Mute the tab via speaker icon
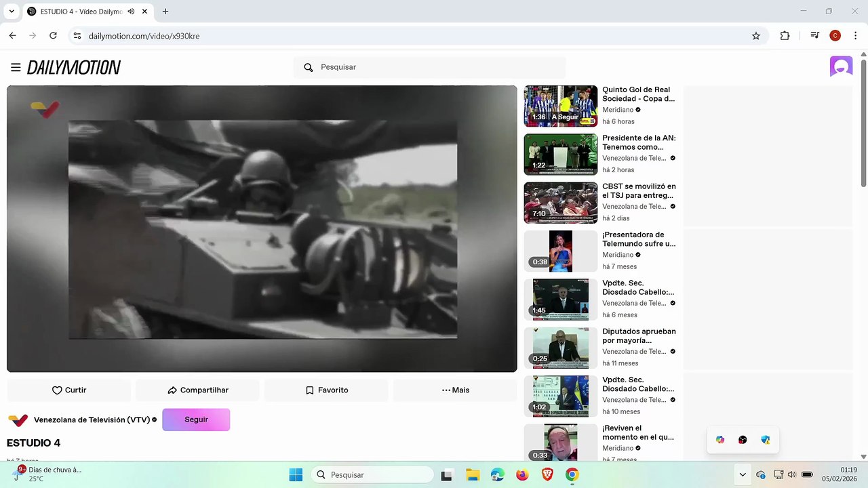The height and width of the screenshot is (488, 868). coord(131,12)
